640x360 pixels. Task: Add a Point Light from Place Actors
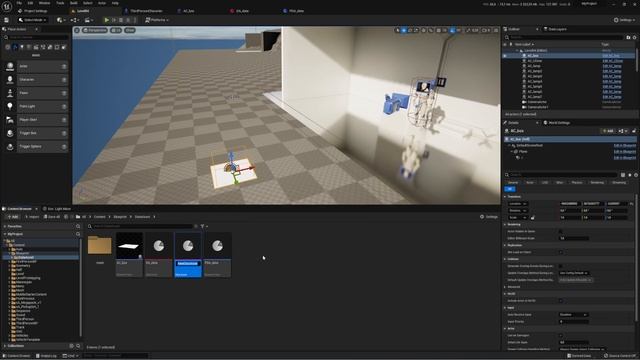(x=36, y=107)
